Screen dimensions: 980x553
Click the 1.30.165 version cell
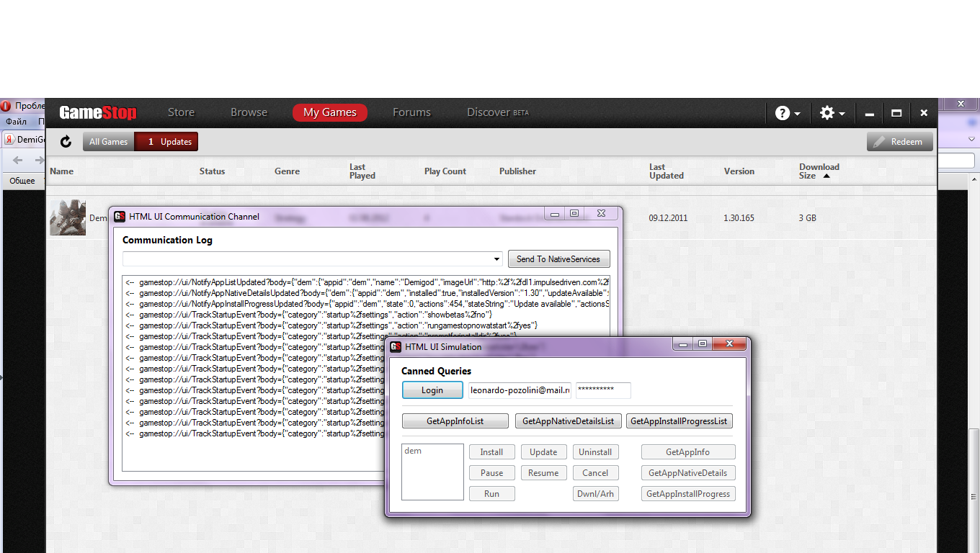coord(739,217)
